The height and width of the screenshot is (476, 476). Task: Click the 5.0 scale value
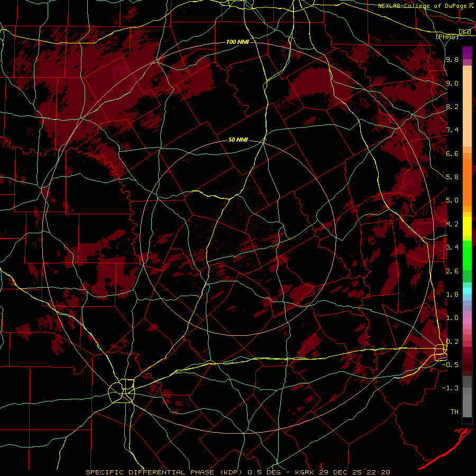[x=452, y=200]
